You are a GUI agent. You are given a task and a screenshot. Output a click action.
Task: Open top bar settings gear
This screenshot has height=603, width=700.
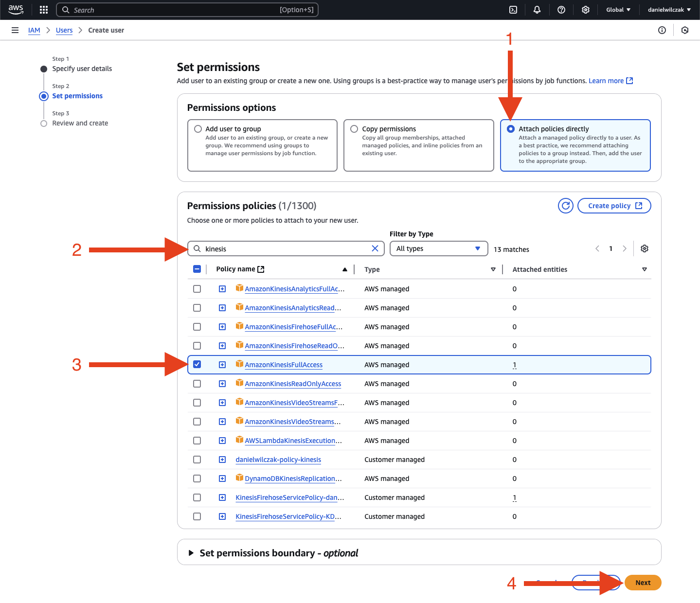pos(586,10)
